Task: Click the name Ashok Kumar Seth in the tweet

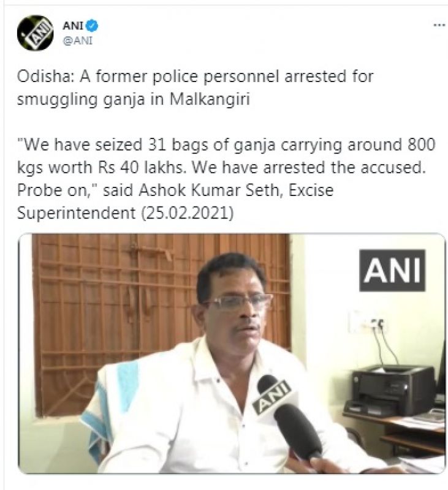Action: [210, 190]
